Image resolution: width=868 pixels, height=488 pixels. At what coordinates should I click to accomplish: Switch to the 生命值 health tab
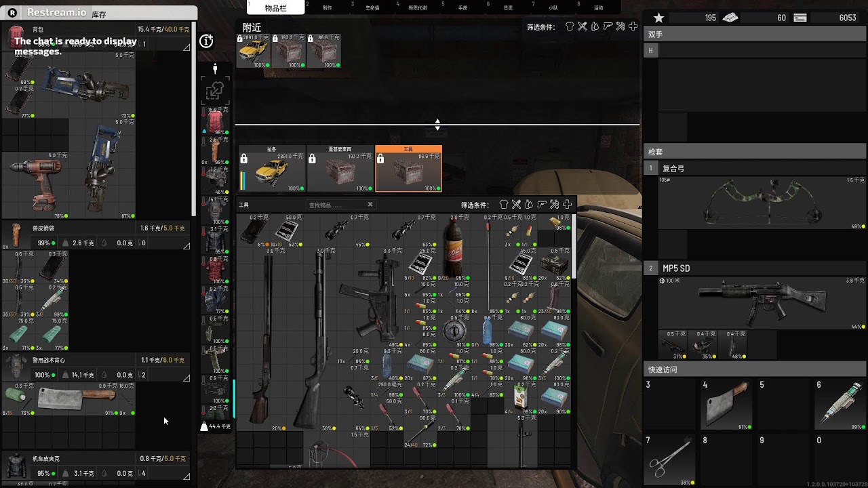coord(372,7)
